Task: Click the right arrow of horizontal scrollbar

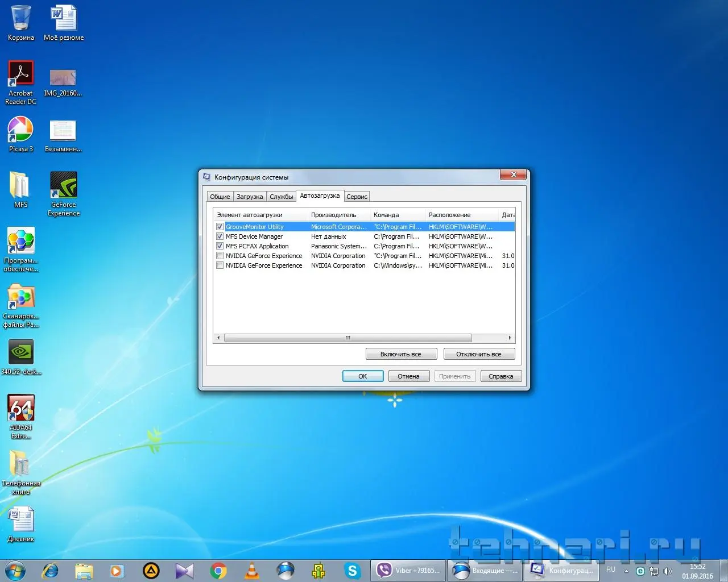Action: (x=510, y=338)
